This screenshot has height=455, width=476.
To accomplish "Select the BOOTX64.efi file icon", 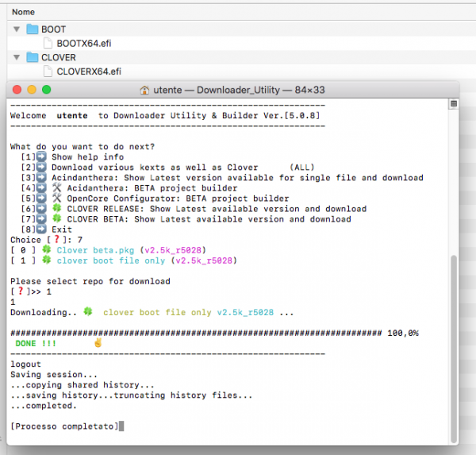I will [x=48, y=43].
